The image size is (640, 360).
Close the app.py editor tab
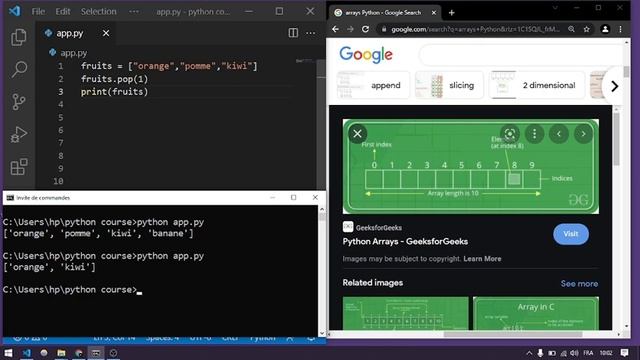106,33
